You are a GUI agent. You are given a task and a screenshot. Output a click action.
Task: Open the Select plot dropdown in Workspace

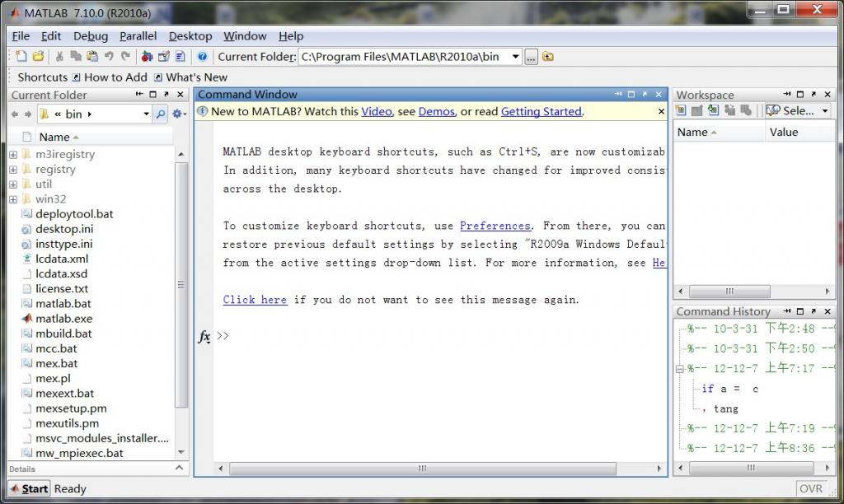825,111
